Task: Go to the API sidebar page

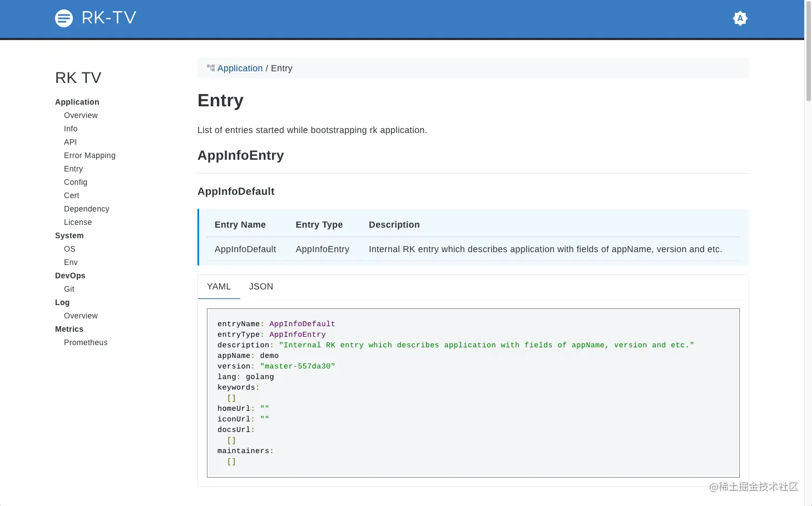Action: click(x=70, y=142)
